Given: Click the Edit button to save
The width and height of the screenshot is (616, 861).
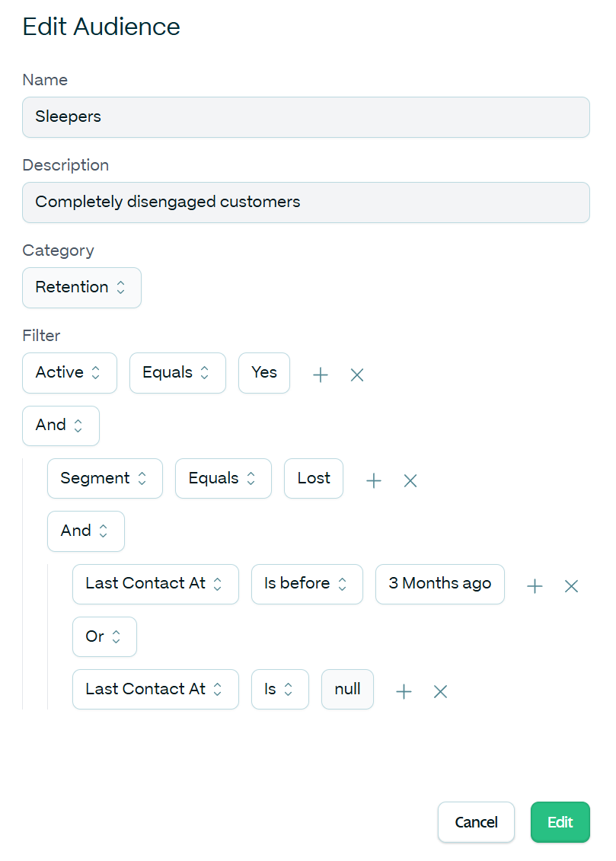Looking at the screenshot, I should click(560, 822).
